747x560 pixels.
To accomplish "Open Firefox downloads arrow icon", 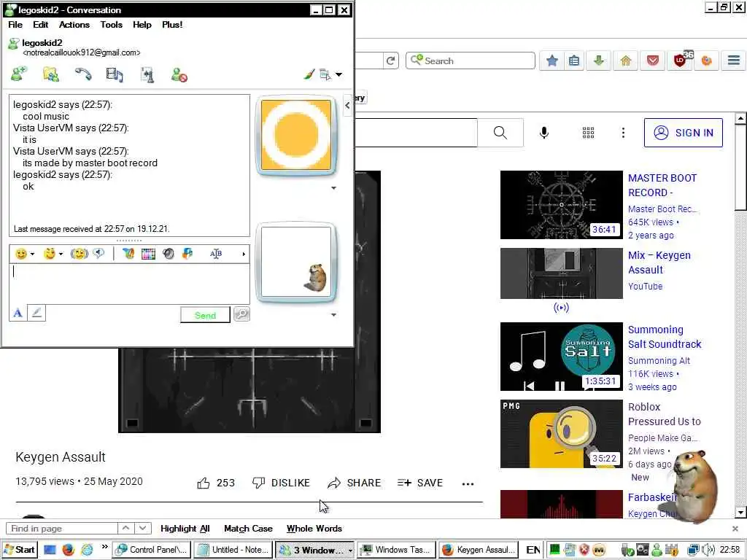I will [599, 61].
